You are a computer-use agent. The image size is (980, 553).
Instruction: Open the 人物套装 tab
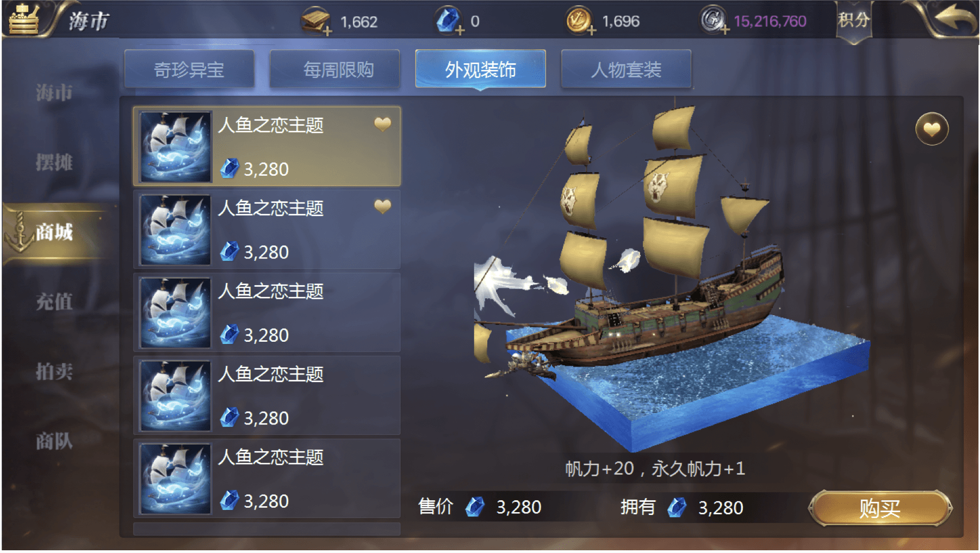pyautogui.click(x=626, y=69)
